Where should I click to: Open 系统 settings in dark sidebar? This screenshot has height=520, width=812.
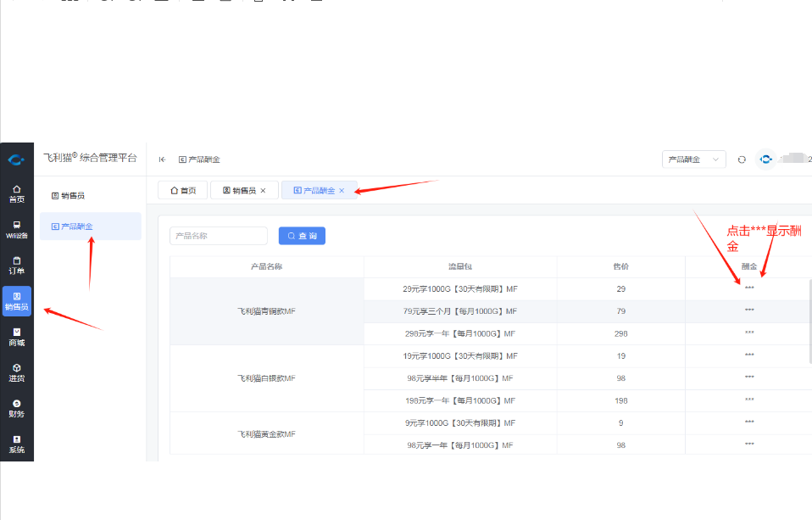pyautogui.click(x=17, y=444)
